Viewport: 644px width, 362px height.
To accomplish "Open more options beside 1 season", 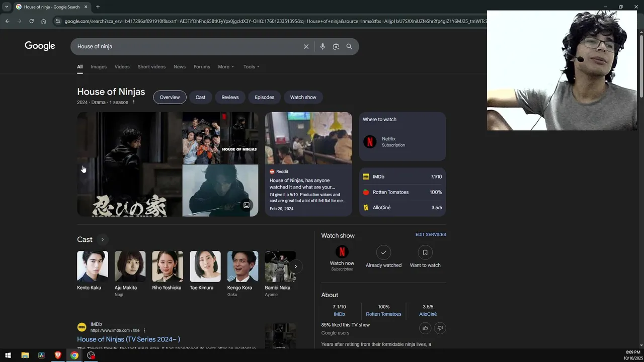I will click(133, 102).
